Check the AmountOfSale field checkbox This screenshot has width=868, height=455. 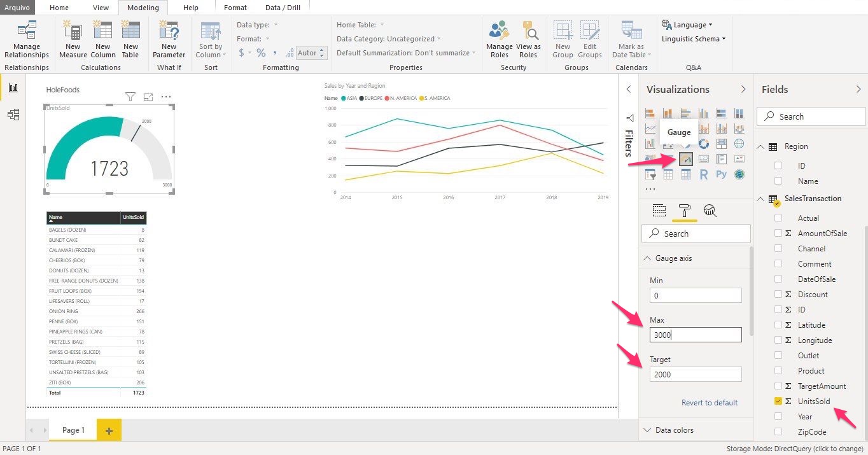point(778,234)
